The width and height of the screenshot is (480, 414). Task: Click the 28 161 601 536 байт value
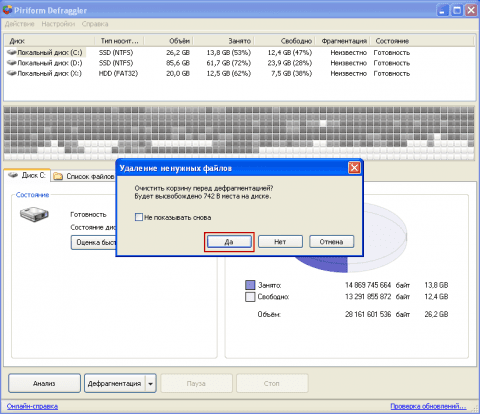pos(378,314)
